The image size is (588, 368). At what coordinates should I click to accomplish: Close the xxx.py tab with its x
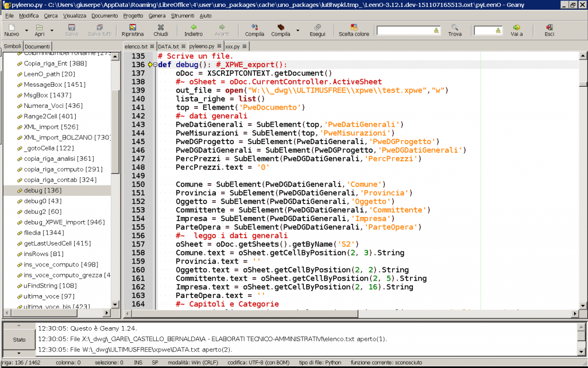tap(245, 47)
